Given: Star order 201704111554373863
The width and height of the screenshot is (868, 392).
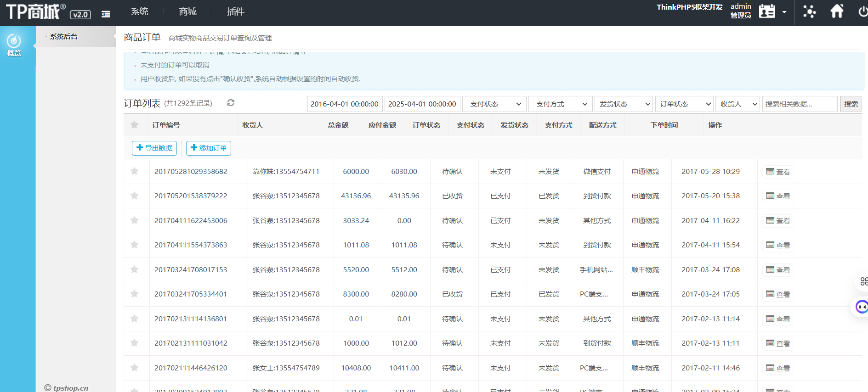Looking at the screenshot, I should (134, 245).
